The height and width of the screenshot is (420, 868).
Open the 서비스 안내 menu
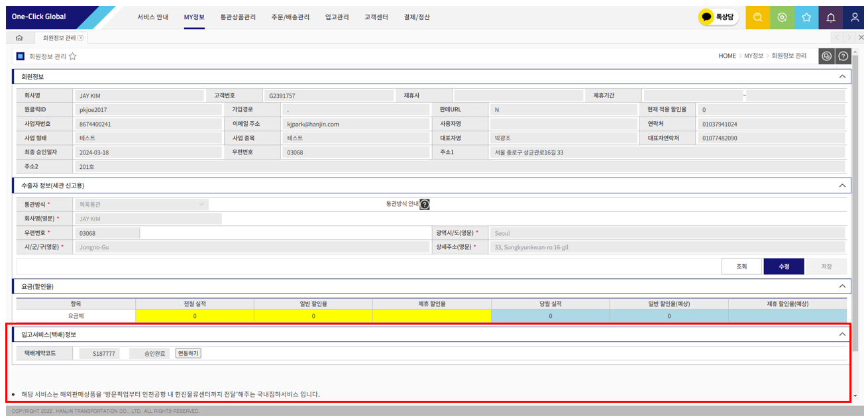point(153,17)
